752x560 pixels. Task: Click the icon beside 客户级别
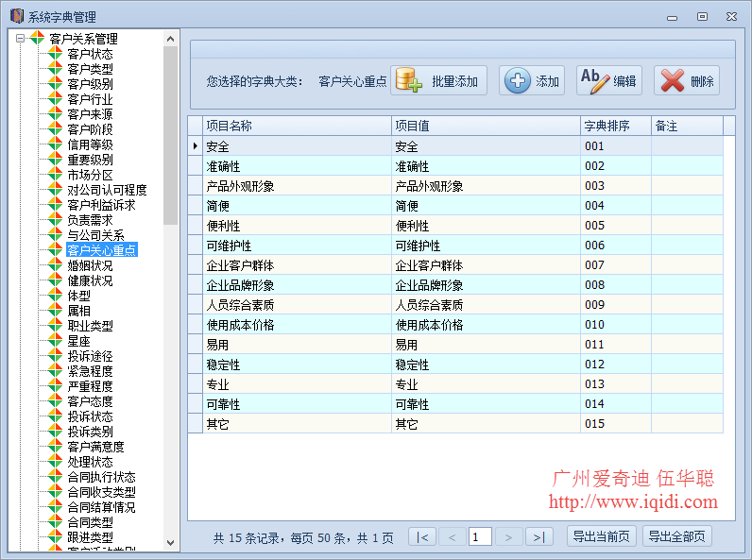pos(55,83)
